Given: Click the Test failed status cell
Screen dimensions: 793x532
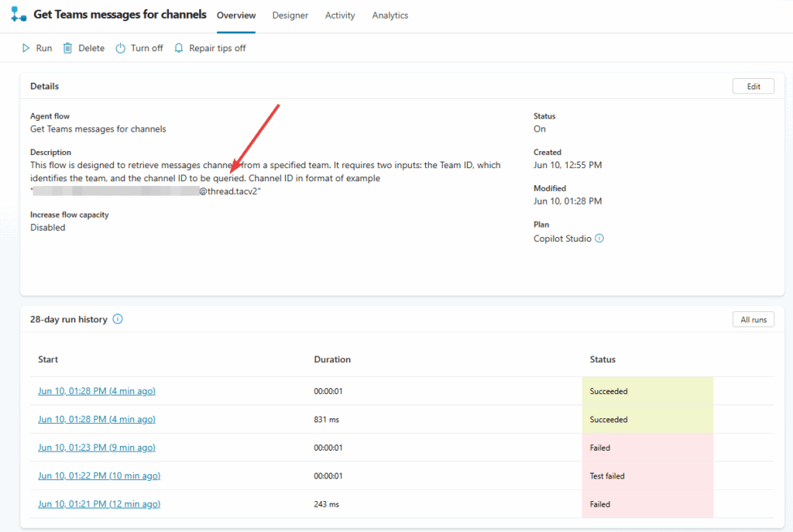Looking at the screenshot, I should [647, 475].
